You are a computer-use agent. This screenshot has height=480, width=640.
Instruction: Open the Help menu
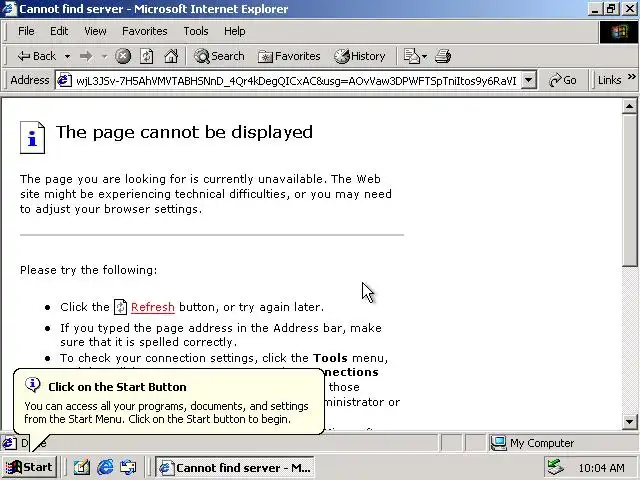point(235,31)
